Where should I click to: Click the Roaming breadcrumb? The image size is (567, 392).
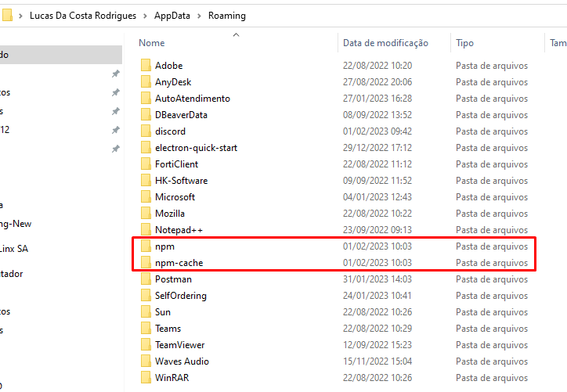227,16
